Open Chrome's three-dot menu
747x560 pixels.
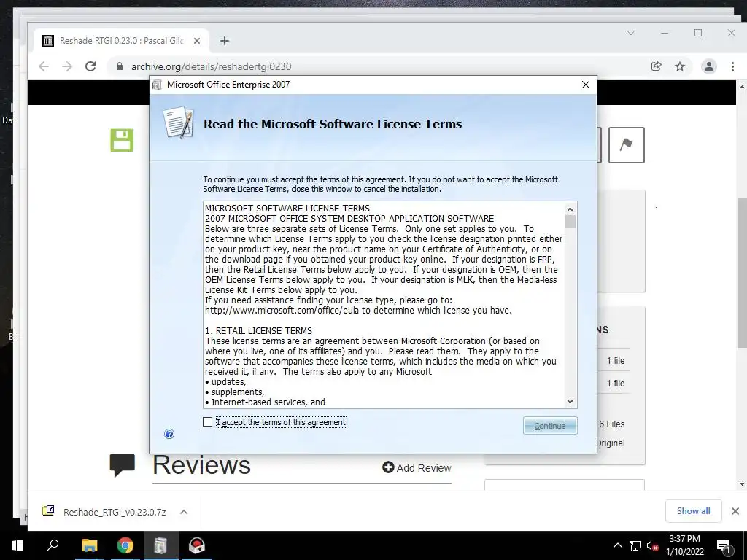(732, 66)
